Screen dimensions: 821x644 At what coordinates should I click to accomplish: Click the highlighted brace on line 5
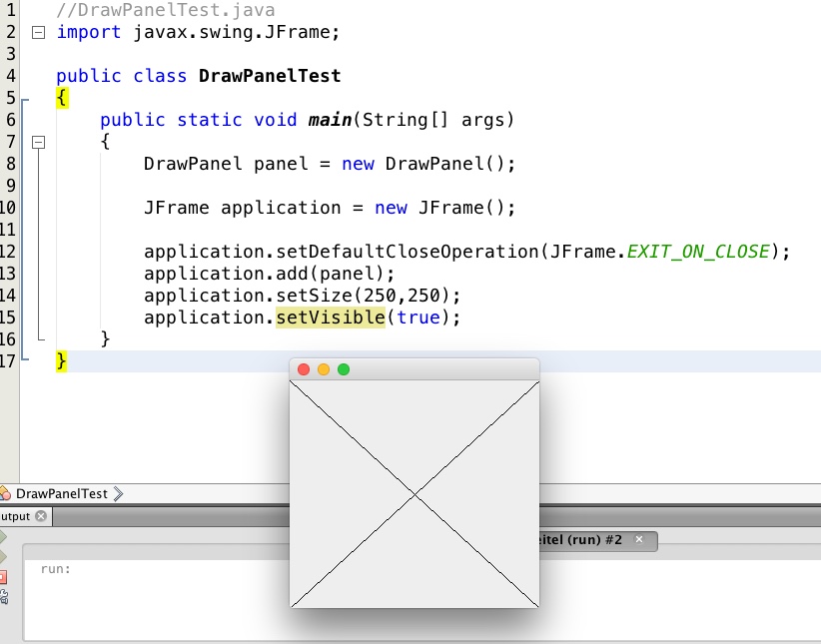[x=62, y=98]
